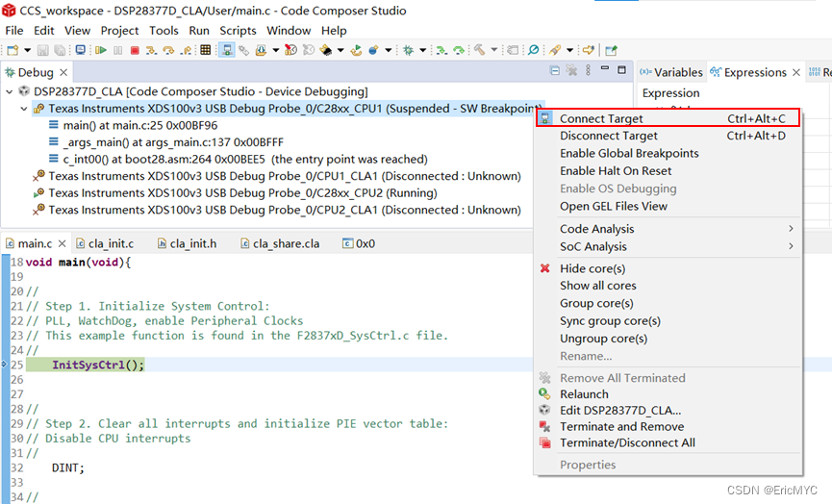Switch to the cla_share.cla editor tab

click(280, 243)
